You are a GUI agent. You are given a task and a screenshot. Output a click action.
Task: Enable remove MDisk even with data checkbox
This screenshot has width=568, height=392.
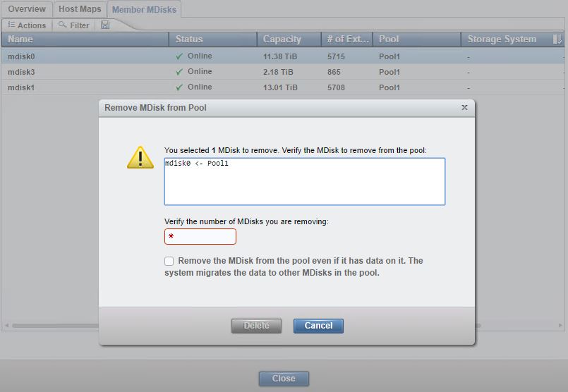coord(169,261)
